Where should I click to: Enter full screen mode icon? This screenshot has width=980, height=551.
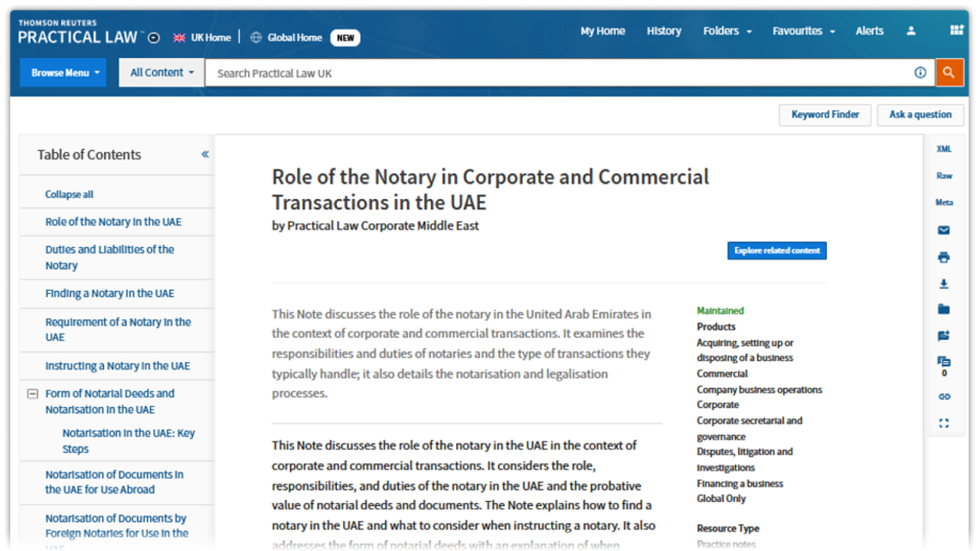point(943,423)
